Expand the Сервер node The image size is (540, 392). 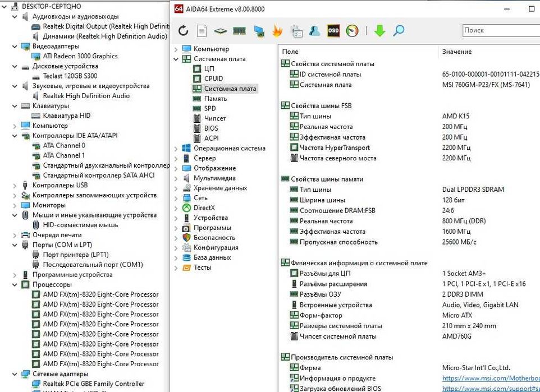click(x=176, y=159)
